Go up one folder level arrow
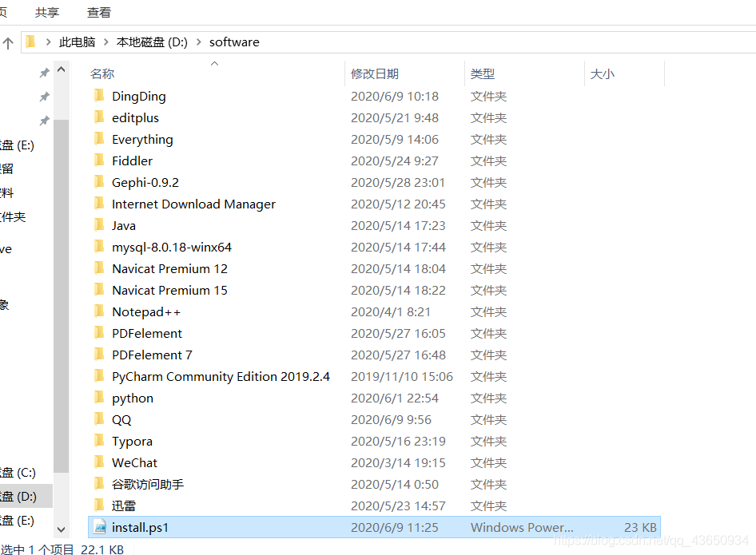 pyautogui.click(x=8, y=43)
